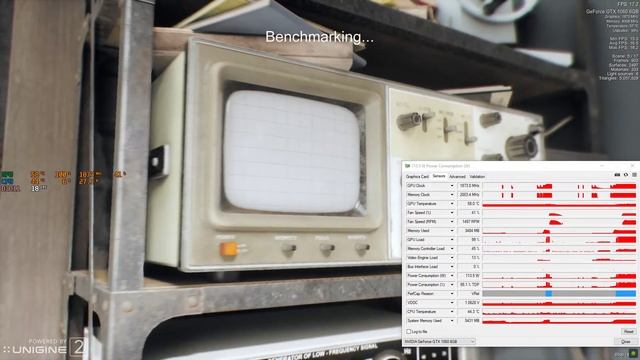
Task: Open the Memory Controller Load dropdown arrow
Action: [452, 249]
